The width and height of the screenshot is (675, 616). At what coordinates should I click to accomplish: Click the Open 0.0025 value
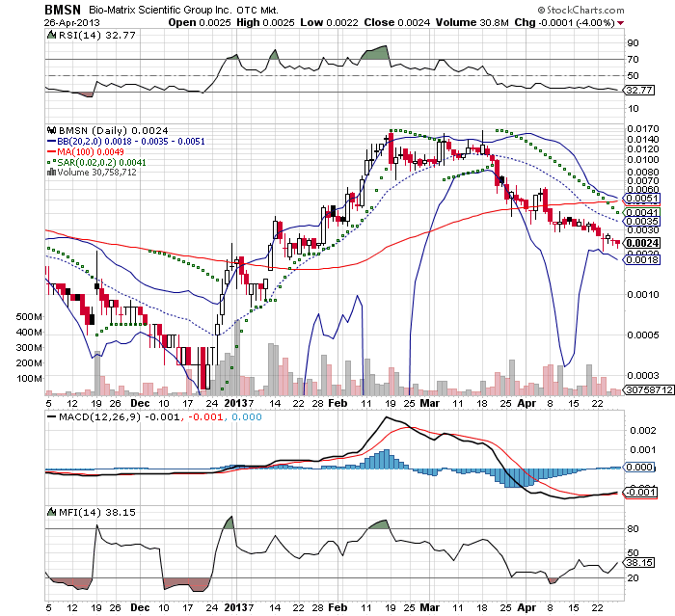(x=200, y=22)
